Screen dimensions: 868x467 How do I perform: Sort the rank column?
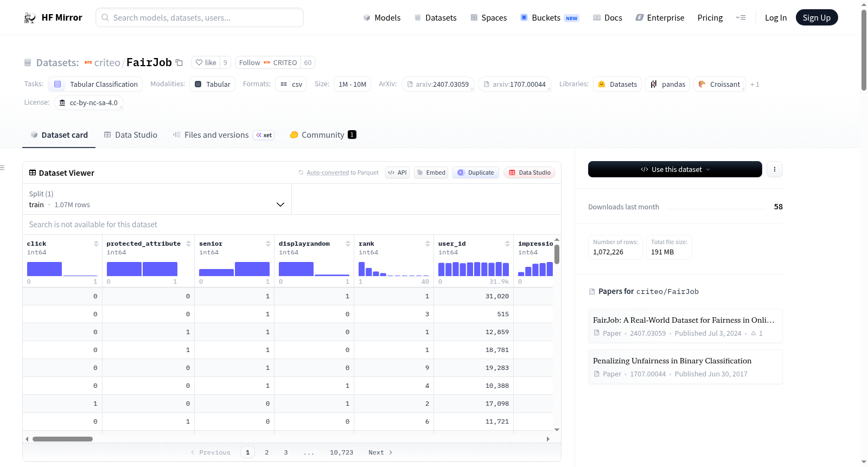427,244
